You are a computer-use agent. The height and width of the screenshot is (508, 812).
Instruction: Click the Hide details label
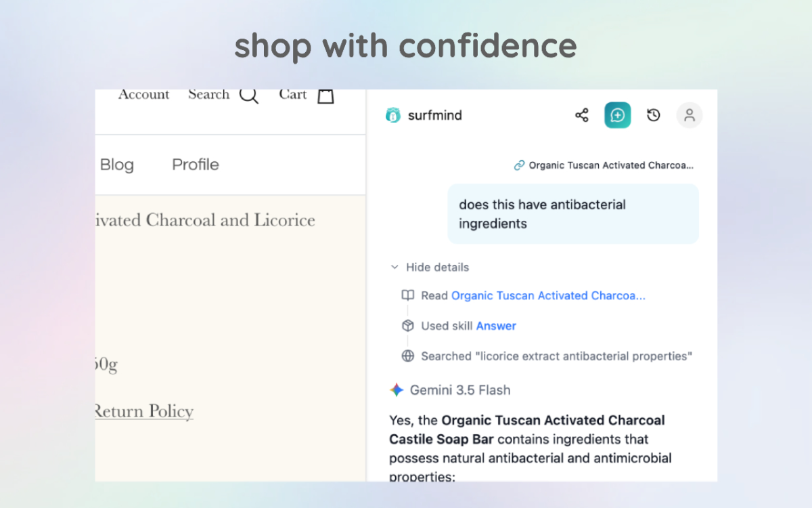click(x=437, y=267)
